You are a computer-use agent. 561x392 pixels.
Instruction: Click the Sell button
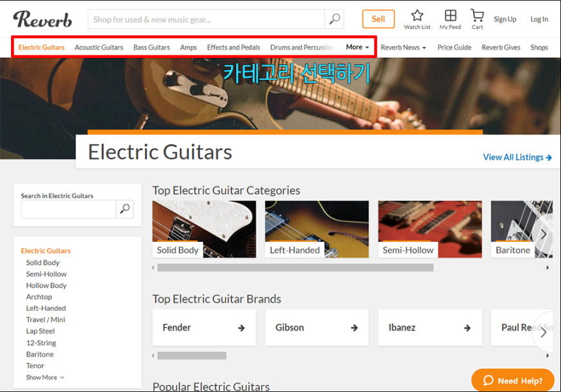pyautogui.click(x=378, y=19)
